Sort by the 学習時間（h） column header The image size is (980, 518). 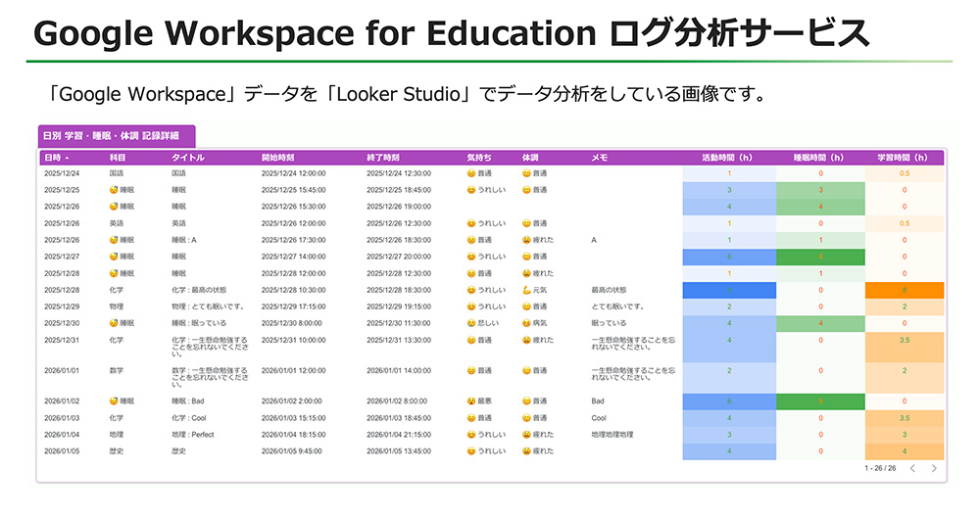904,157
